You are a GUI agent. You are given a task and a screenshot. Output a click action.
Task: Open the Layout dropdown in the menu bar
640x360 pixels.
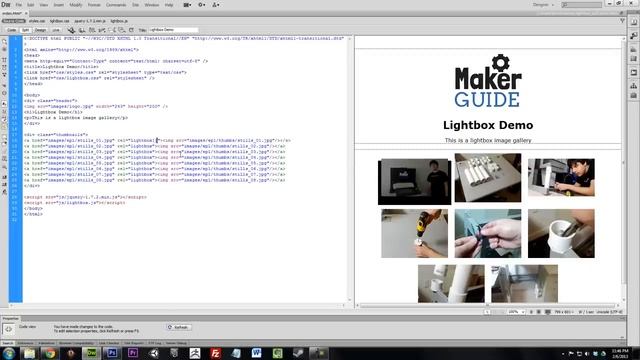click(x=187, y=5)
